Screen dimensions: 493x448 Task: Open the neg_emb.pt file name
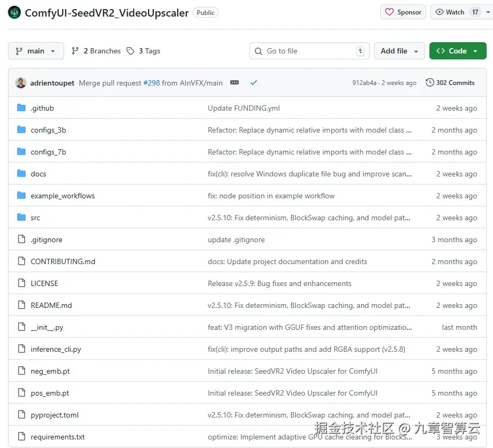tap(50, 371)
